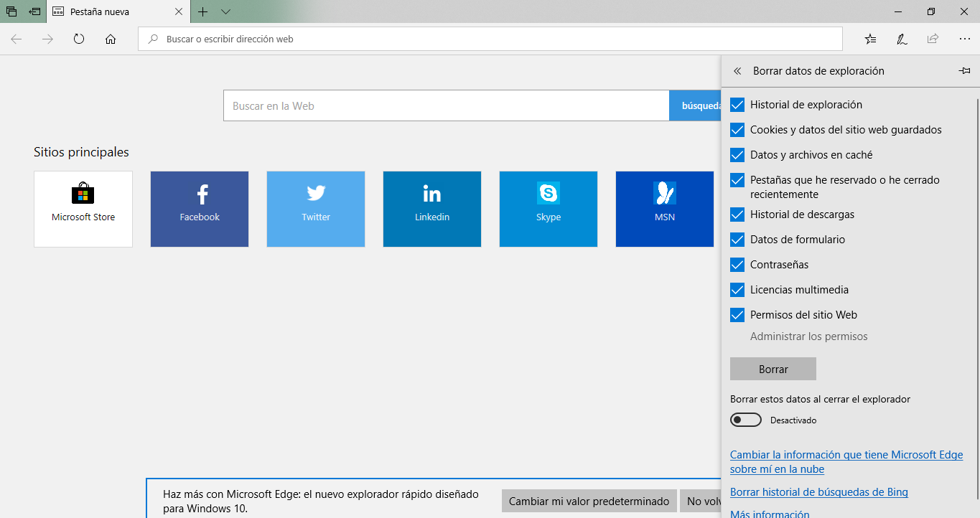Open the Linkedin top site tile
The height and width of the screenshot is (518, 980).
pos(432,209)
